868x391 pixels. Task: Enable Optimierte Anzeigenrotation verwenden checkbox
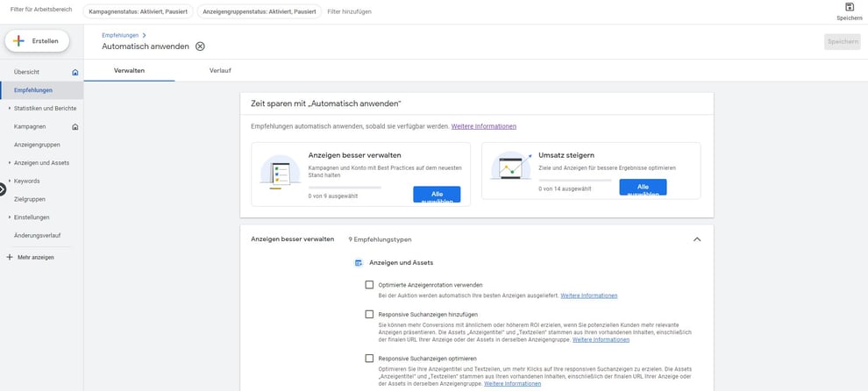(x=369, y=285)
